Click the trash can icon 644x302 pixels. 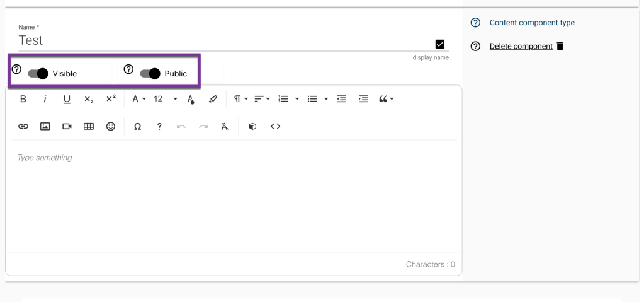560,46
